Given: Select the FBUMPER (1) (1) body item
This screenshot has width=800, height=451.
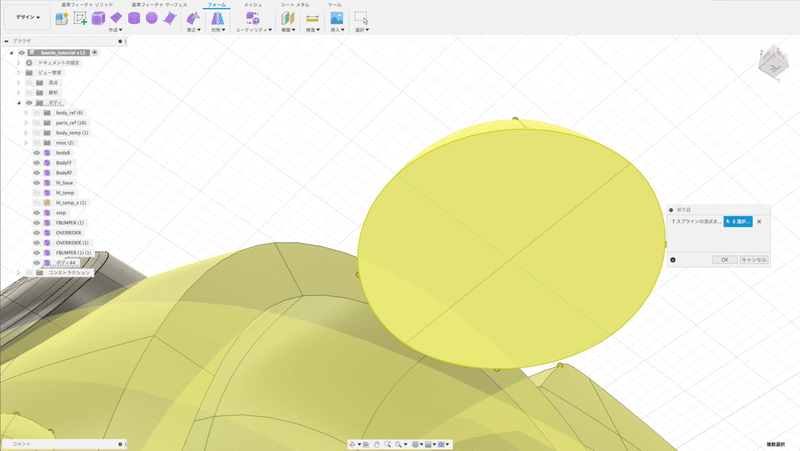Looking at the screenshot, I should [73, 253].
